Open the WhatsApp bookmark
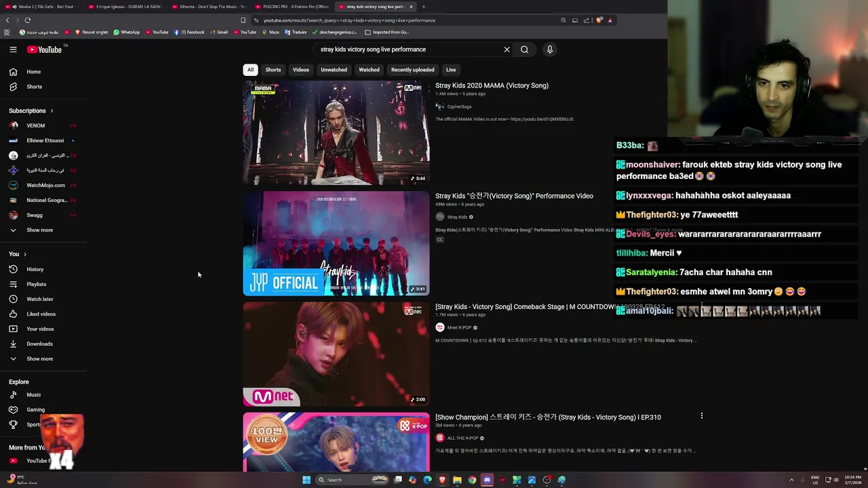This screenshot has height=488, width=868. pyautogui.click(x=127, y=32)
